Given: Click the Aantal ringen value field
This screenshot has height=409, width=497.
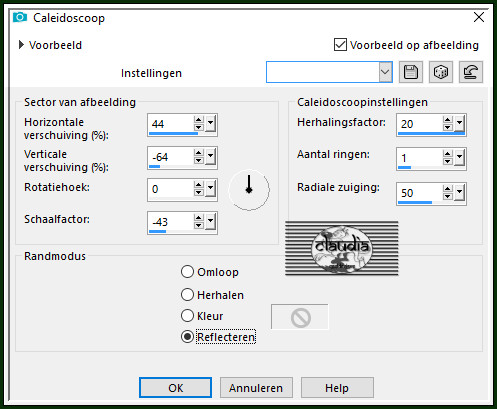Looking at the screenshot, I should click(420, 158).
